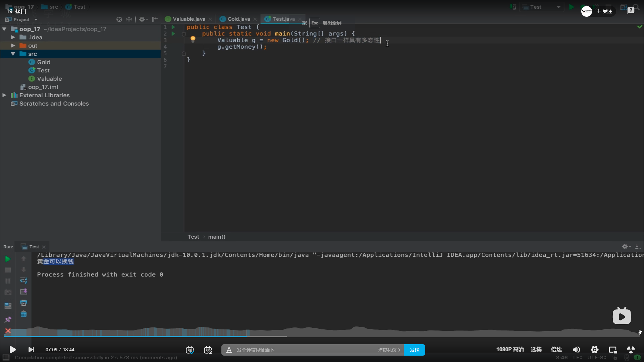Exit fullscreen using the bottom-right icon
This screenshot has width=644, height=362.
[x=631, y=350]
